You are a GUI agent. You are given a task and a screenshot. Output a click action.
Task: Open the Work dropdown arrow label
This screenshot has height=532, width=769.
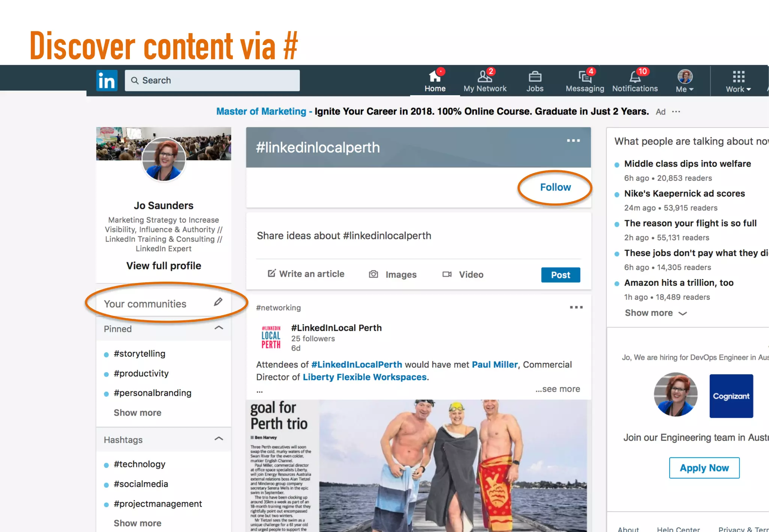[x=738, y=89]
